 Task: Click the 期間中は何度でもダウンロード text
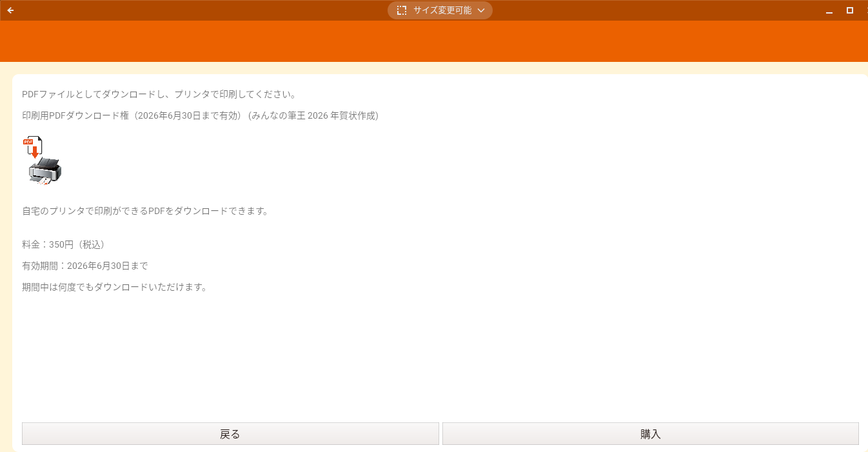114,287
